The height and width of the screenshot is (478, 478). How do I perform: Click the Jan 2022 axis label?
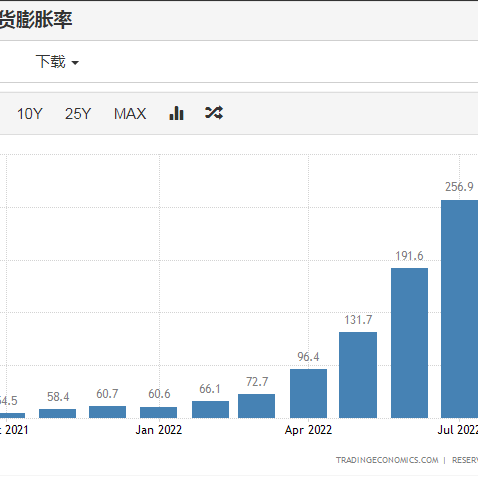(x=159, y=430)
